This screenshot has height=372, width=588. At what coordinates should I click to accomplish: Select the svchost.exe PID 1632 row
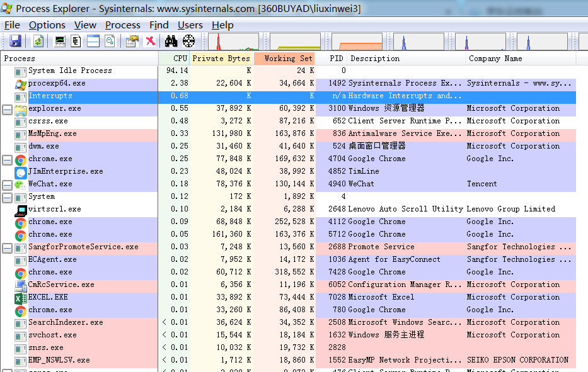point(288,335)
